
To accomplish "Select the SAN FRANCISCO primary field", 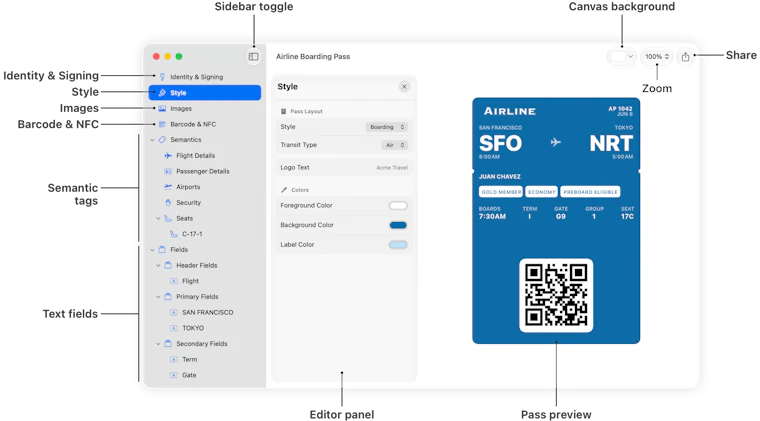I will [205, 312].
